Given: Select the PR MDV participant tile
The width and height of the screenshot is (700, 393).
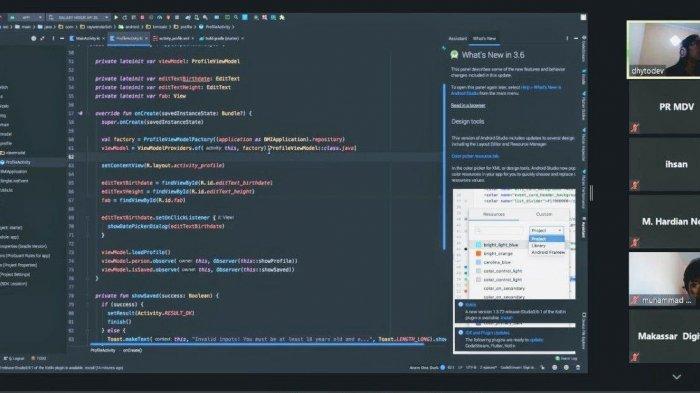Looking at the screenshot, I should pos(665,107).
